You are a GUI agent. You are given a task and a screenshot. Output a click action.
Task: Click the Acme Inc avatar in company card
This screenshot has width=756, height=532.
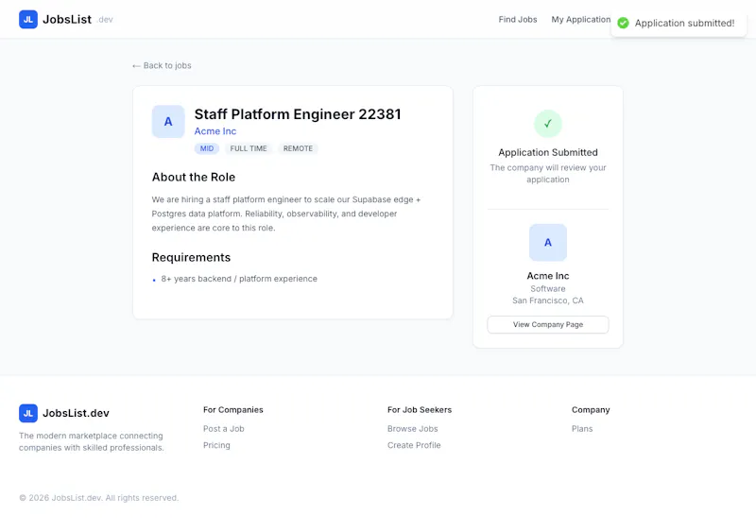click(x=548, y=242)
